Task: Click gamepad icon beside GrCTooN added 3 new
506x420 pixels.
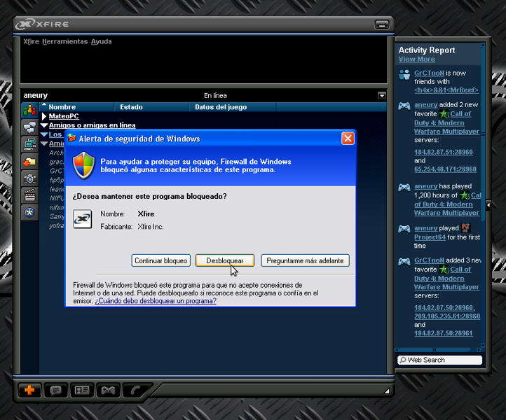Action: point(404,261)
